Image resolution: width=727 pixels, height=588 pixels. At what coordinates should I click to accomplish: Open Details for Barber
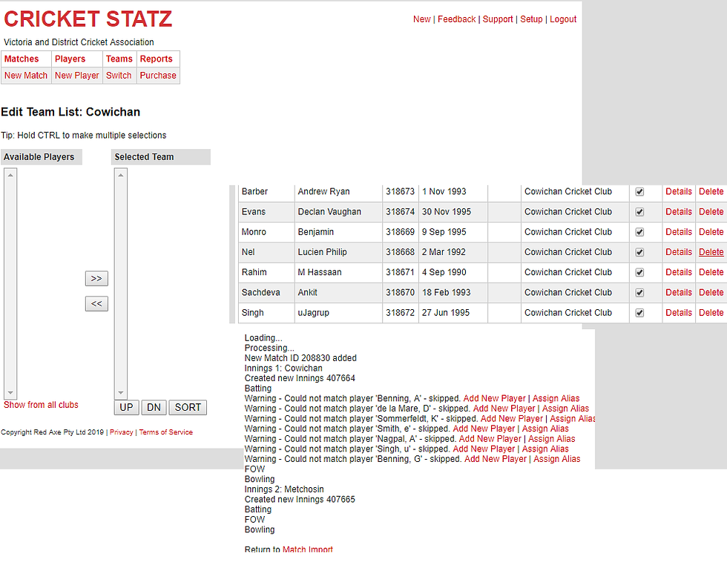click(679, 191)
